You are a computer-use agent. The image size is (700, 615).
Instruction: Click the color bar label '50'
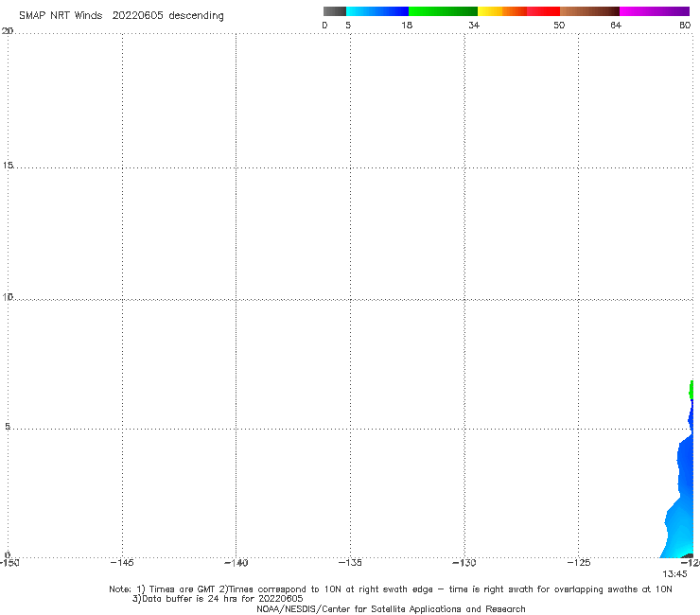[559, 26]
